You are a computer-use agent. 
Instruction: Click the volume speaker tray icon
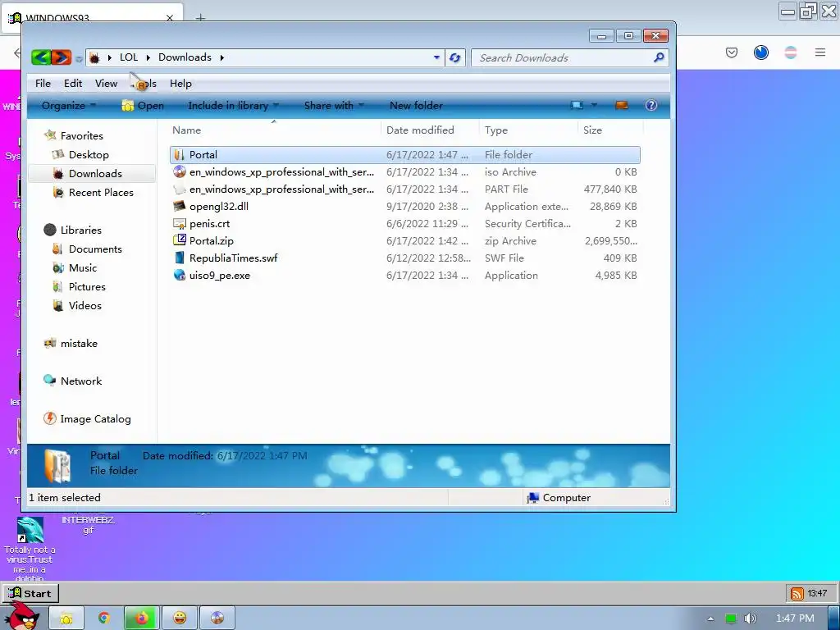750,619
